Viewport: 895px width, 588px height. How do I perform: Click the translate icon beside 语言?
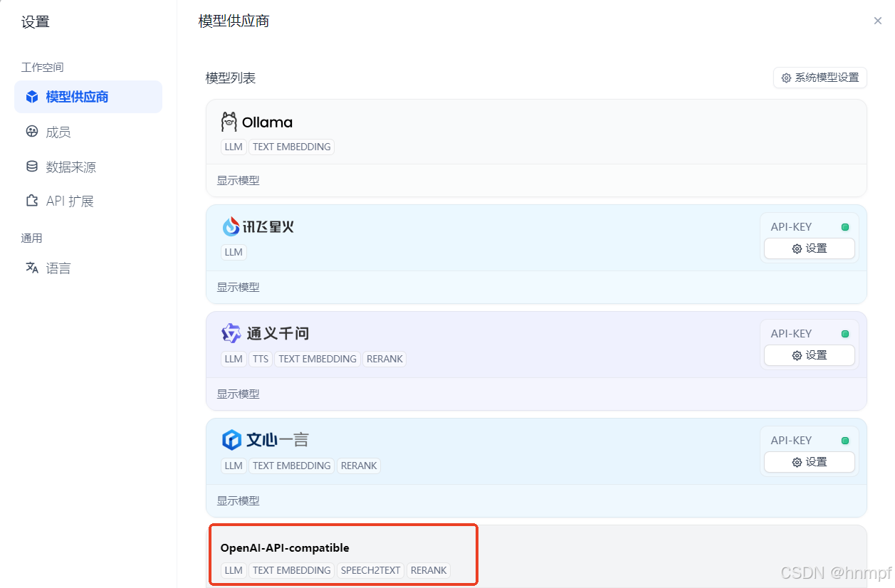(x=32, y=268)
